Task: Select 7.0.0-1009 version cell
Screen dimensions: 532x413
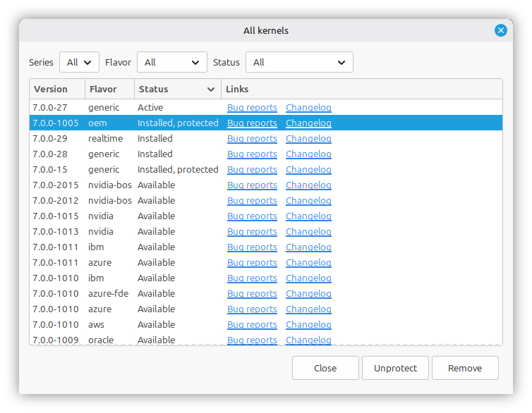Action: pyautogui.click(x=56, y=340)
